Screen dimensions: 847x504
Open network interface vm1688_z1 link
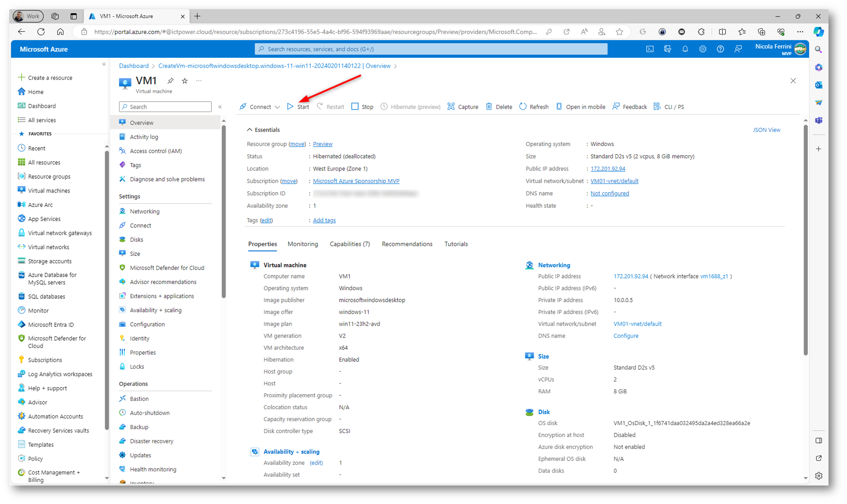714,276
